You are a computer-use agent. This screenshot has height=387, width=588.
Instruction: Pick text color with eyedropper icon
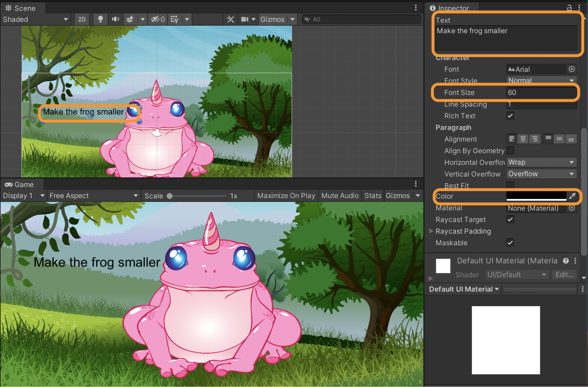(x=572, y=196)
